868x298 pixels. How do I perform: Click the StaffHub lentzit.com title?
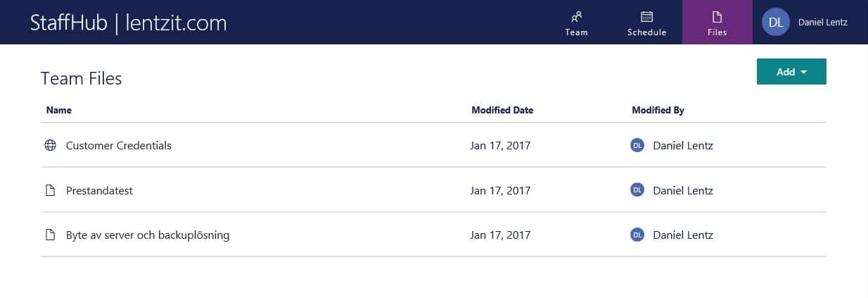128,23
